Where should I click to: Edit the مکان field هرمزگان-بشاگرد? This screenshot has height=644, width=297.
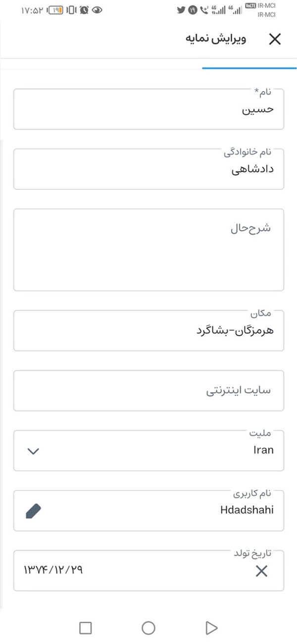coord(148,331)
